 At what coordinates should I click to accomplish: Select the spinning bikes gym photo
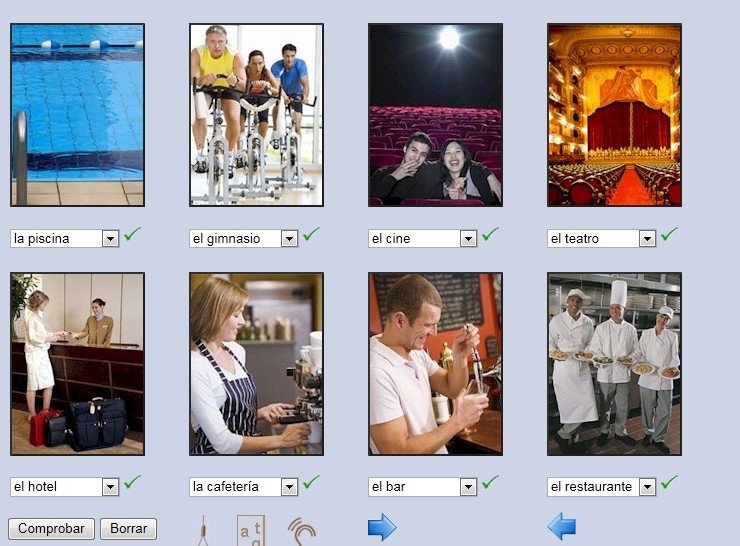(x=256, y=115)
